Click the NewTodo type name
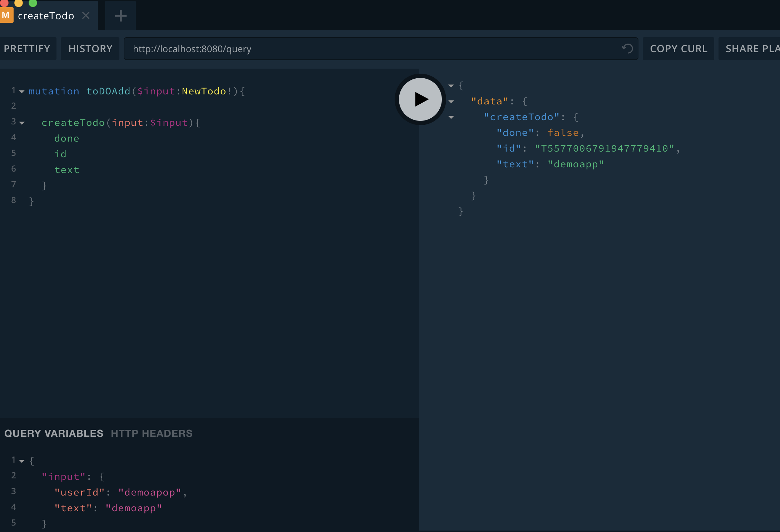The image size is (780, 532). (x=204, y=91)
